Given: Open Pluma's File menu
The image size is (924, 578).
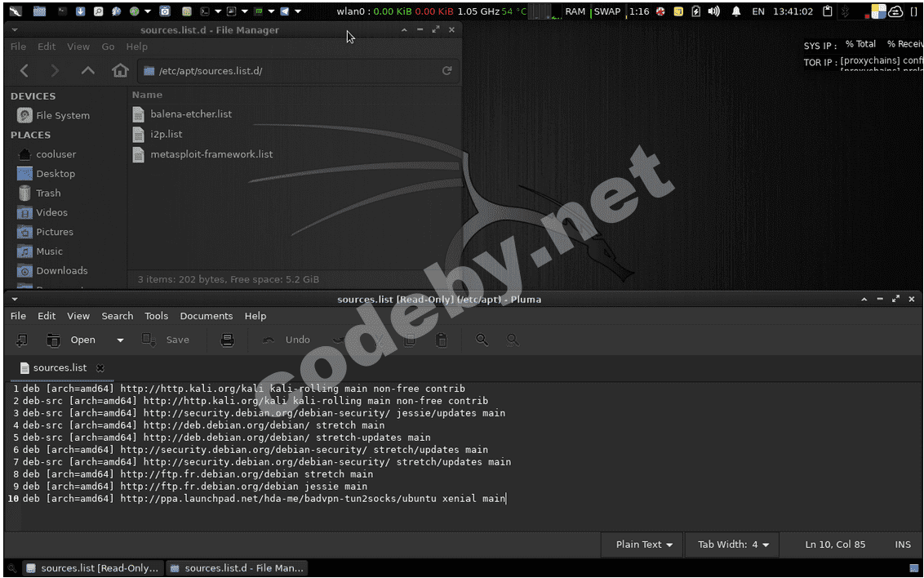Looking at the screenshot, I should tap(18, 316).
